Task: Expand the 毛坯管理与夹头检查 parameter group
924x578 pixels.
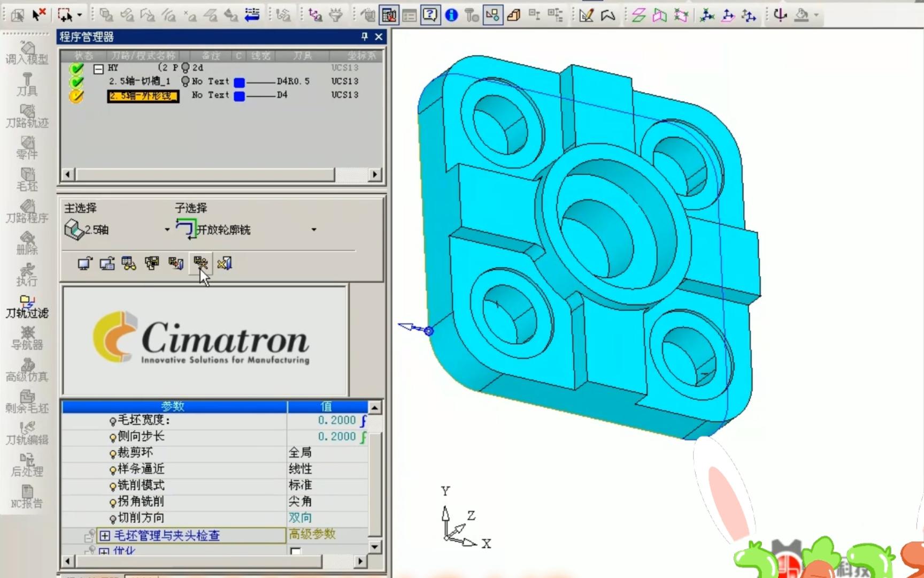Action: pyautogui.click(x=105, y=535)
